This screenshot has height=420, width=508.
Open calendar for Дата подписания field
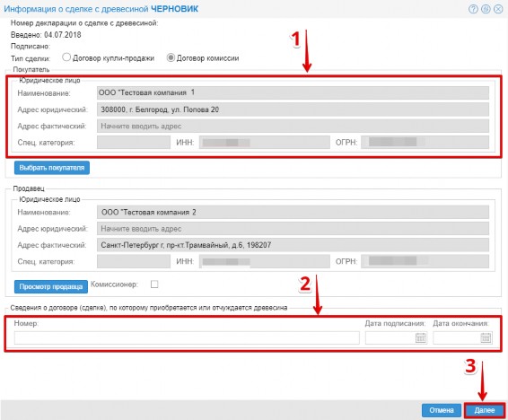[421, 337]
